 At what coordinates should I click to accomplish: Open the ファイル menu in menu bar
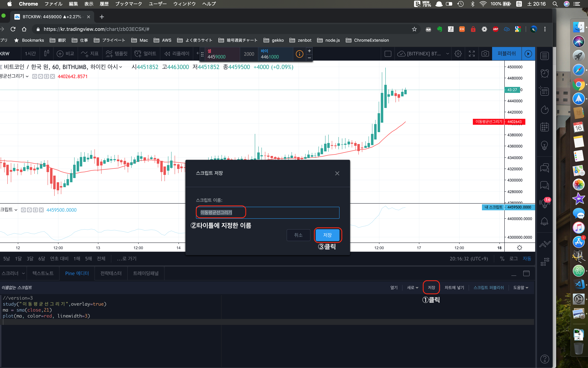click(53, 4)
